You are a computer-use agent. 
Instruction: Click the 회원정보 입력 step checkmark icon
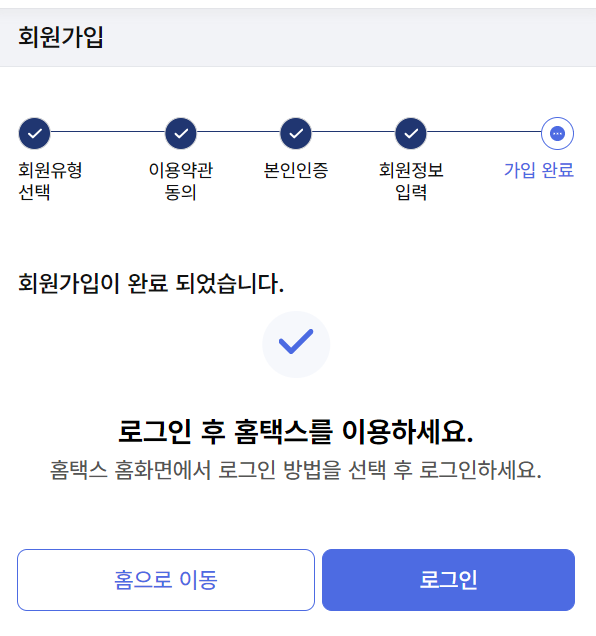tap(411, 133)
